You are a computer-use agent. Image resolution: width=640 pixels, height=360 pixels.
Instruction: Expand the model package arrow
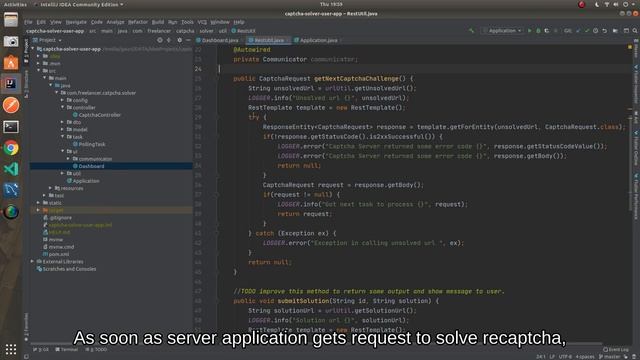point(62,129)
